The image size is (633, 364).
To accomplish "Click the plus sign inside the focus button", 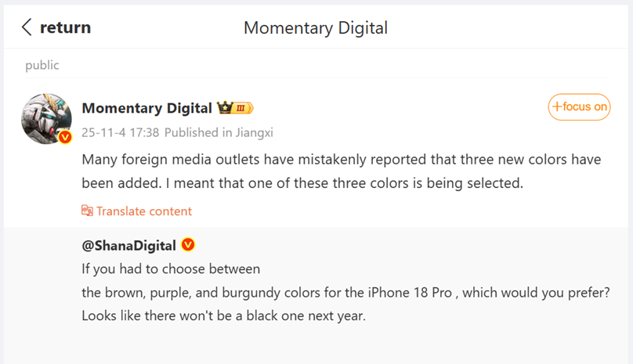I will 557,107.
